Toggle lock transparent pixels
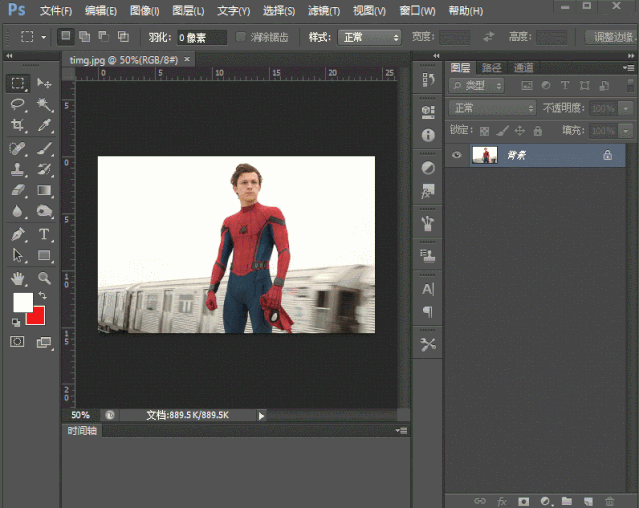This screenshot has width=639, height=508. [x=485, y=131]
